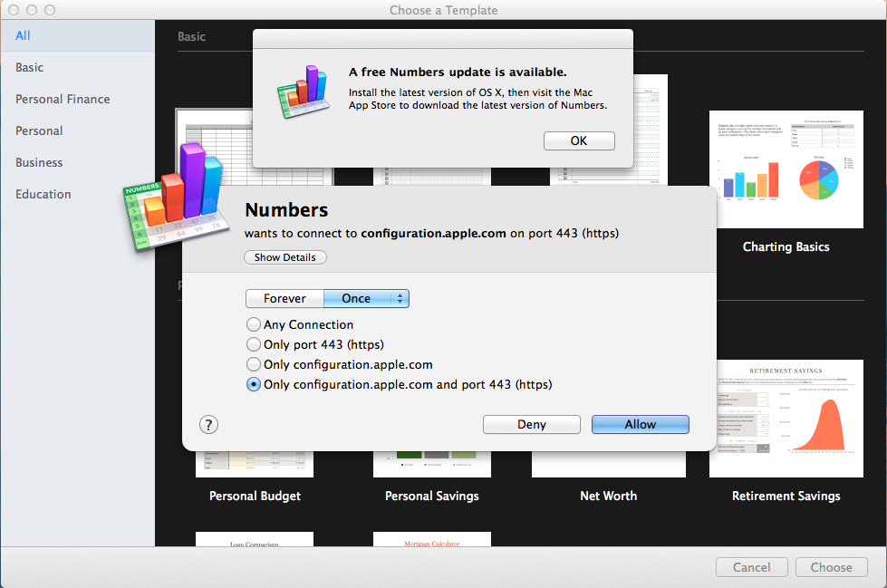Click the Personal Savings label
This screenshot has width=887, height=588.
point(431,496)
